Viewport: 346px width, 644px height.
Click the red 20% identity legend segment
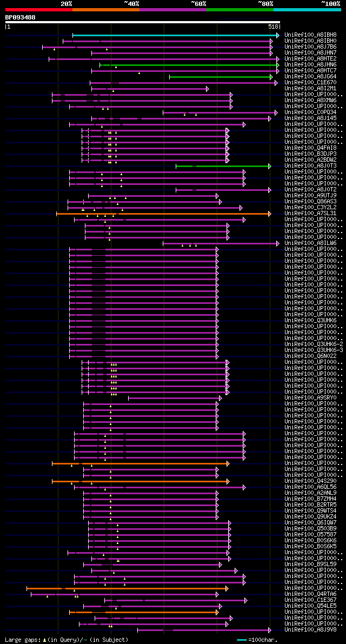point(39,9)
